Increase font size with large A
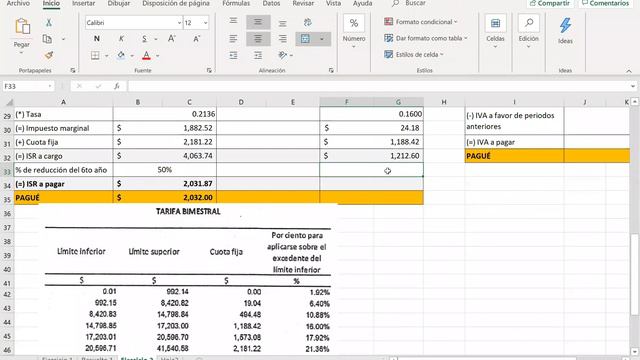This screenshot has width=640, height=360. (x=171, y=39)
